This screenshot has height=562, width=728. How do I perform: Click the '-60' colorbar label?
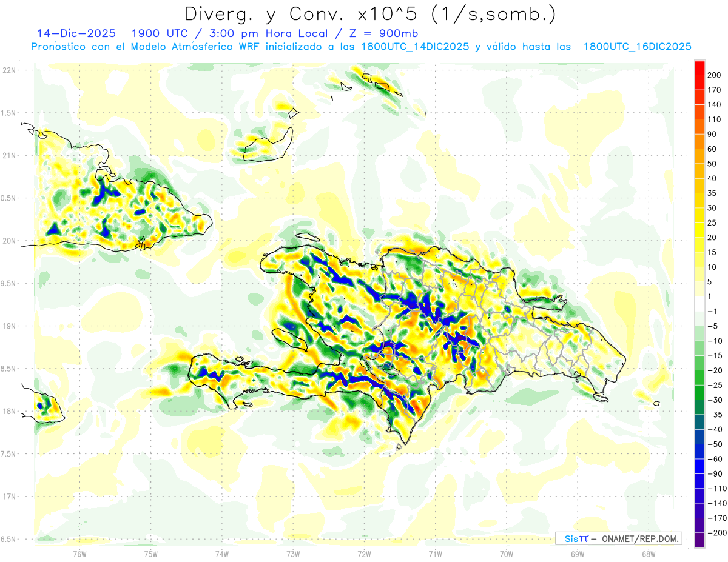coord(715,459)
